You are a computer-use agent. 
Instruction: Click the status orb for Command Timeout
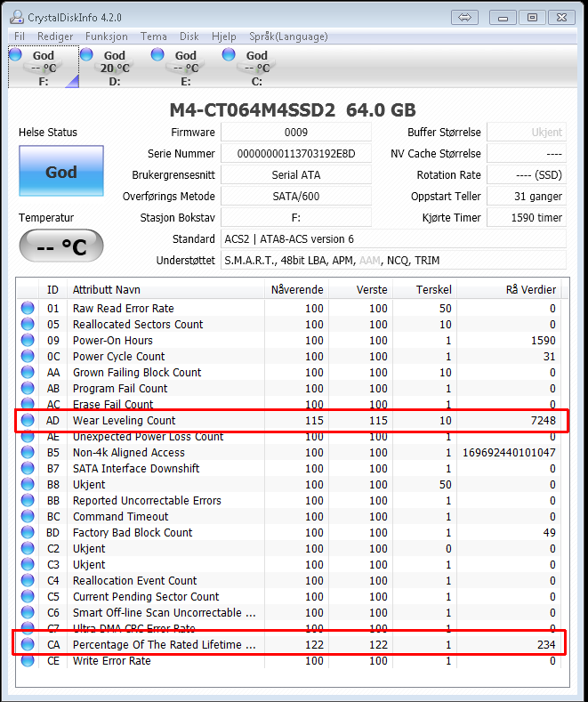28,516
